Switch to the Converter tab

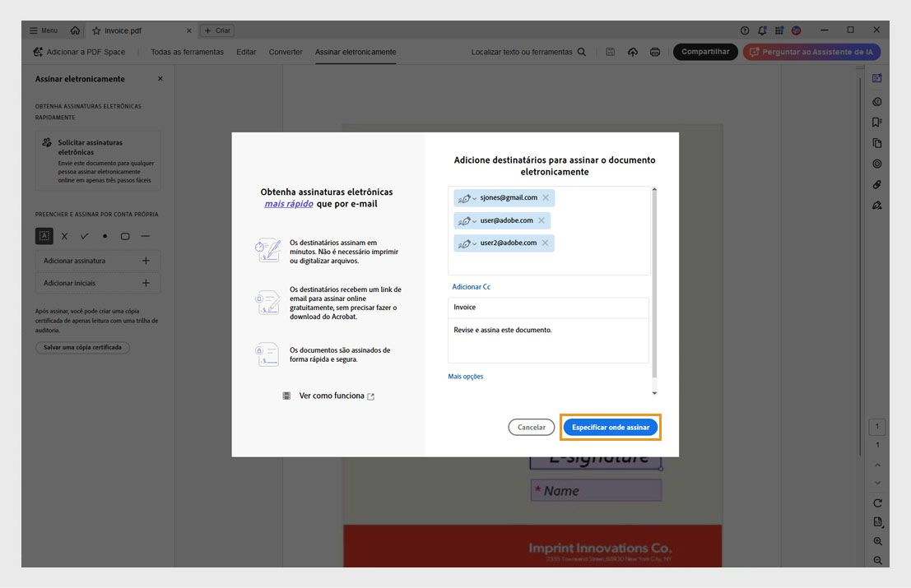[x=286, y=51]
